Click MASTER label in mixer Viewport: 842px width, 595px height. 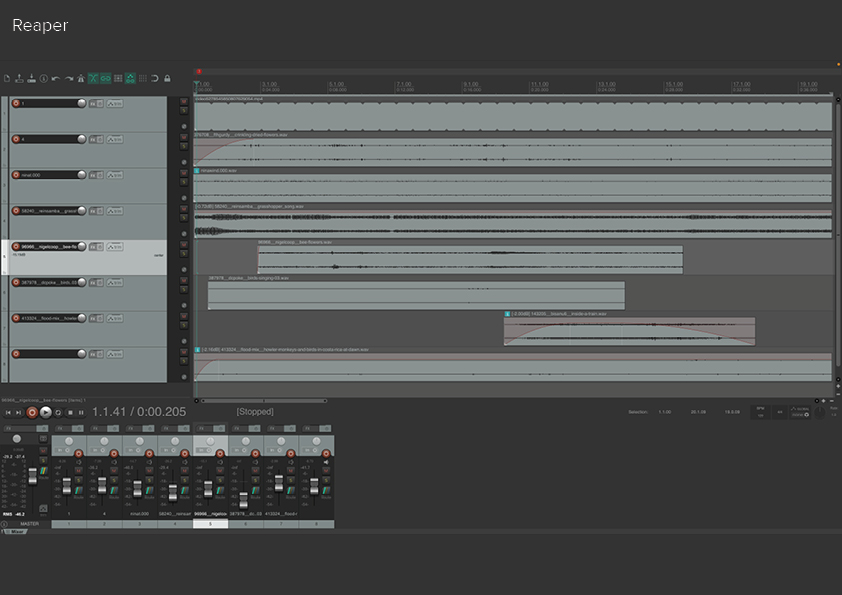(30, 523)
